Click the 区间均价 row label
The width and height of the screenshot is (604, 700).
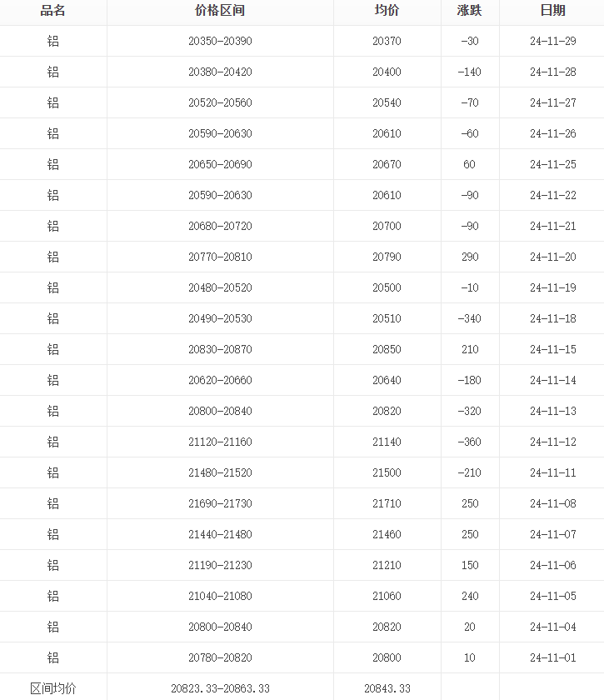pos(53,688)
